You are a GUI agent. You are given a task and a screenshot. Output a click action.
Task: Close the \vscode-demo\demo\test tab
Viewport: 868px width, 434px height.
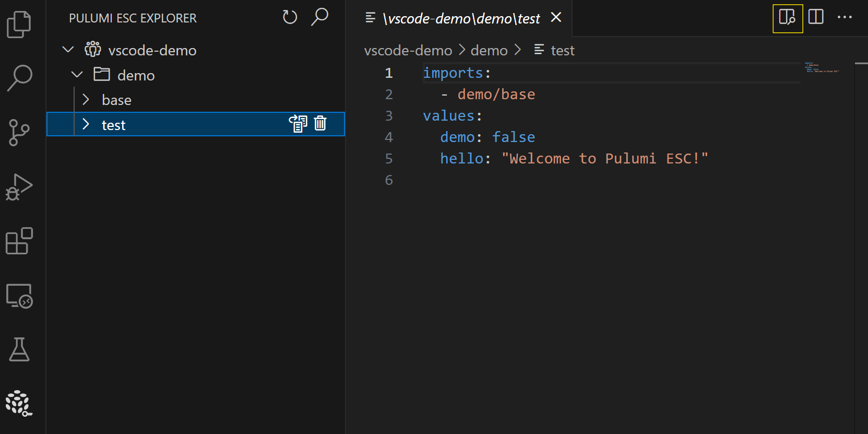click(556, 17)
